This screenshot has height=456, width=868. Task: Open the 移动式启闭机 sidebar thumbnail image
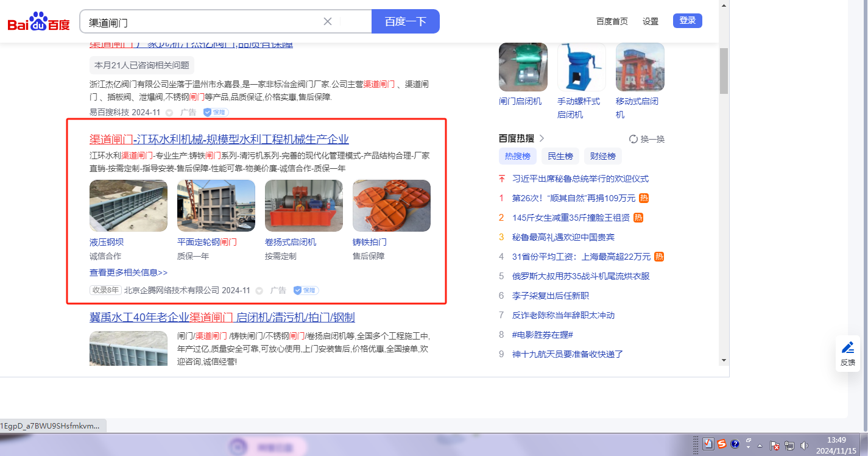pyautogui.click(x=640, y=67)
